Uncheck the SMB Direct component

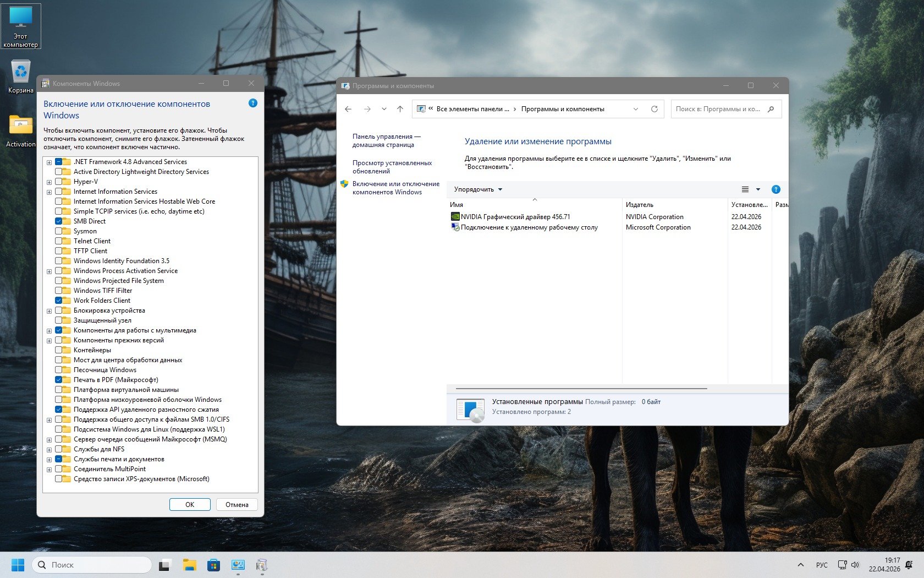click(59, 221)
